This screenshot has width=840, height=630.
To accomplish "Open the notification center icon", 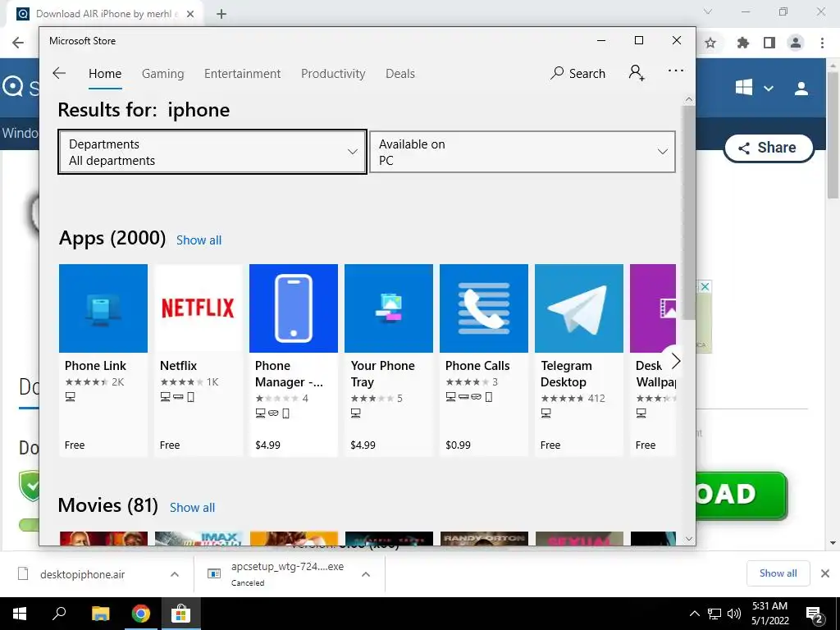I will pyautogui.click(x=815, y=614).
